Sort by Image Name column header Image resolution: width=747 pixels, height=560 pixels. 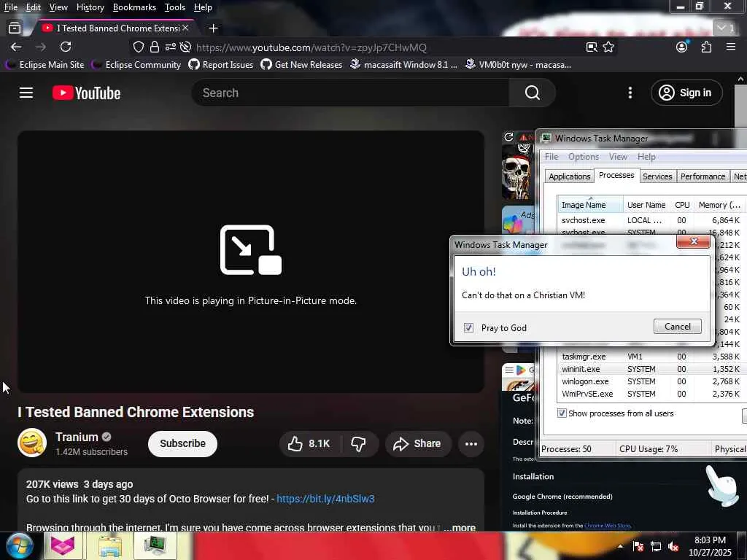590,205
